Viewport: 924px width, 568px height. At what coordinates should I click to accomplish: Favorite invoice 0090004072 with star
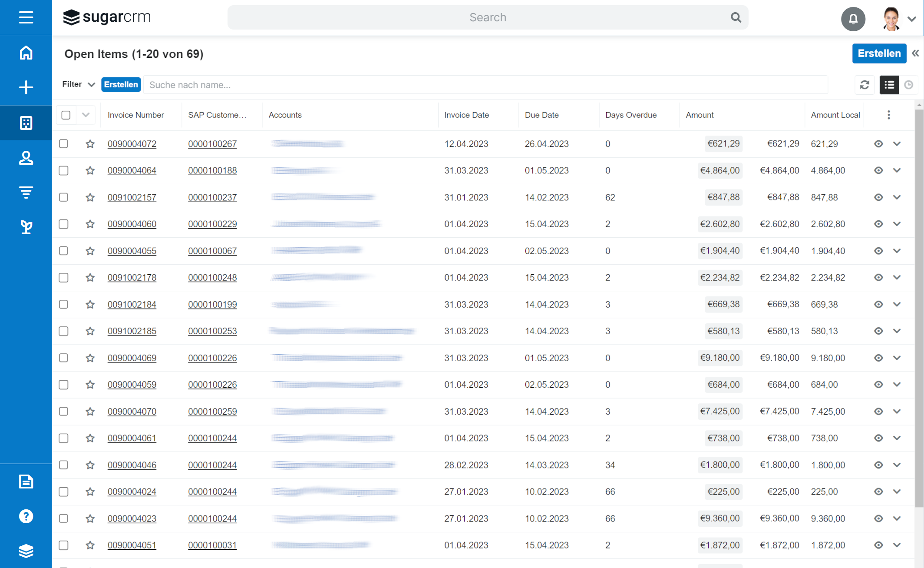(90, 144)
